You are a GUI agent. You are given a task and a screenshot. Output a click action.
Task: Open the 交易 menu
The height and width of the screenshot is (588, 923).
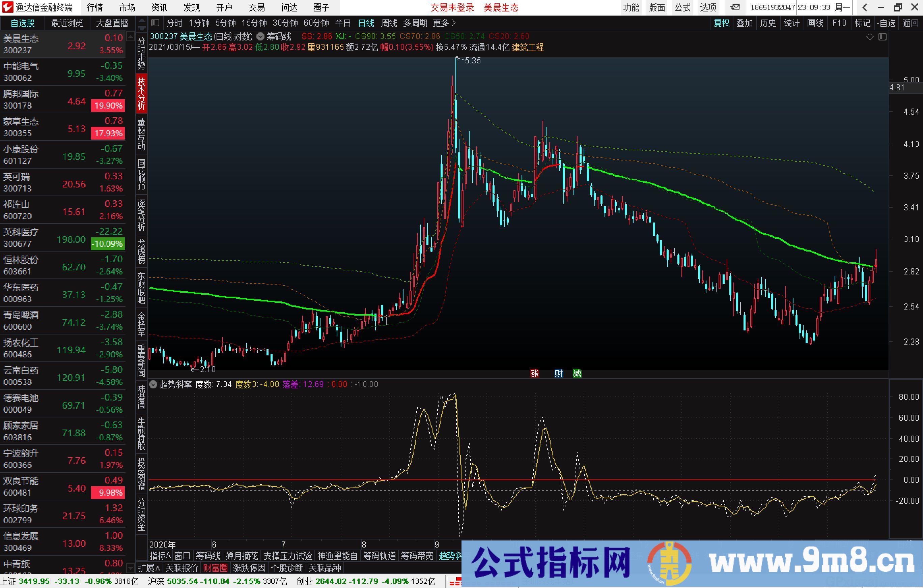coord(256,7)
